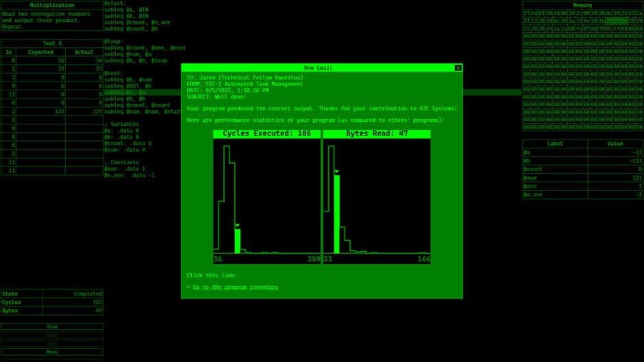Click the 'Bytes Read: 47' chart header

pyautogui.click(x=377, y=133)
